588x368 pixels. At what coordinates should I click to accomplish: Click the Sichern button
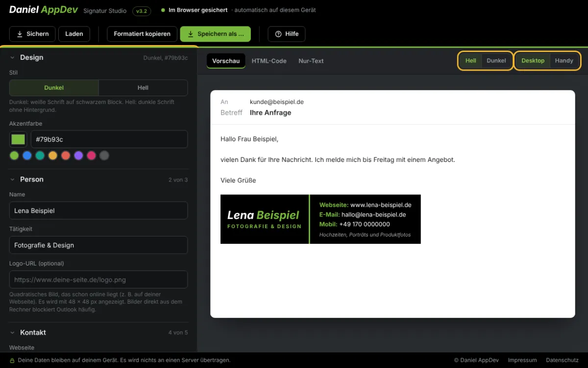pos(32,34)
